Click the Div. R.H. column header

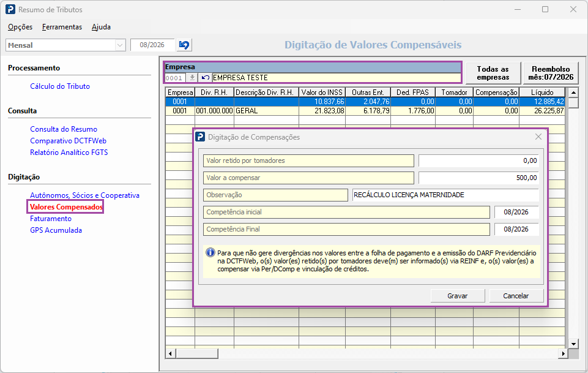pos(214,92)
